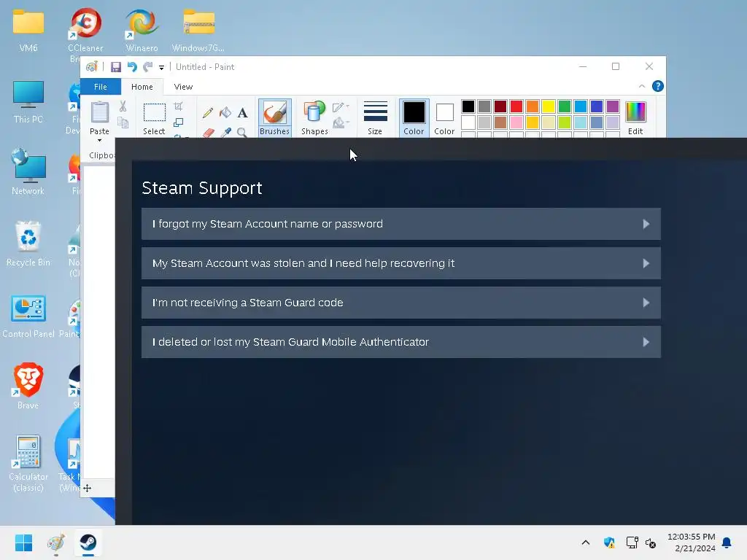
Task: Click the Redo arrow in Paint
Action: coord(148,67)
